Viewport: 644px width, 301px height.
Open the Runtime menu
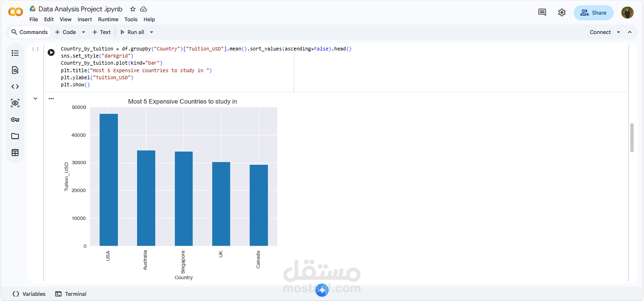click(x=108, y=19)
